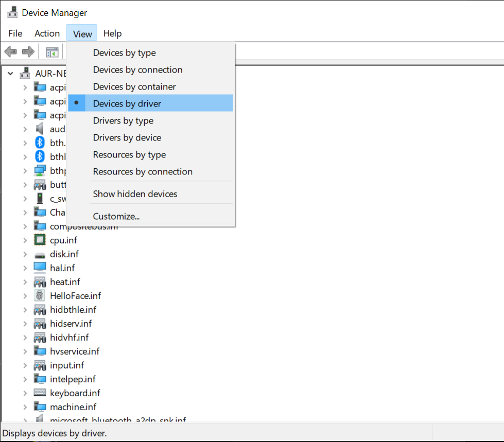Image resolution: width=504 pixels, height=442 pixels.
Task: Click the disk.inf drive icon
Action: coord(40,255)
